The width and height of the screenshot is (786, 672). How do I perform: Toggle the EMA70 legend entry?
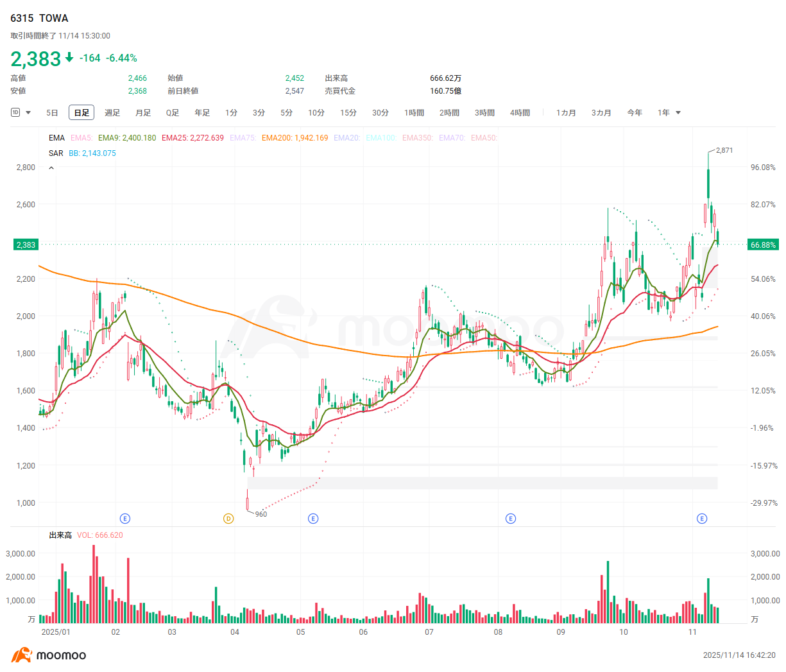(x=452, y=138)
